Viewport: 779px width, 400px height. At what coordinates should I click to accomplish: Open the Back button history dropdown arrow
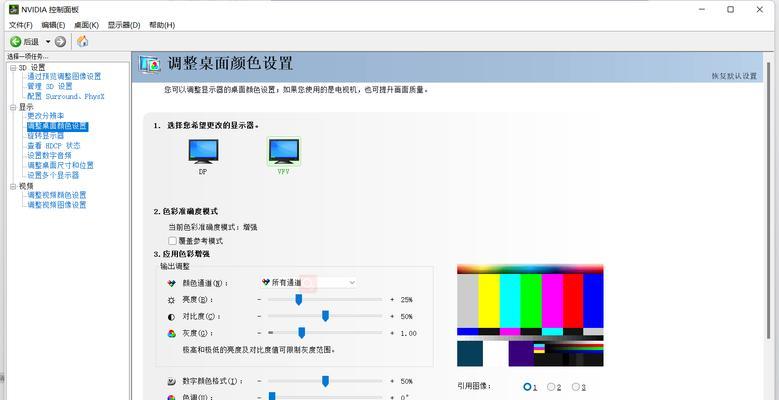pyautogui.click(x=48, y=42)
